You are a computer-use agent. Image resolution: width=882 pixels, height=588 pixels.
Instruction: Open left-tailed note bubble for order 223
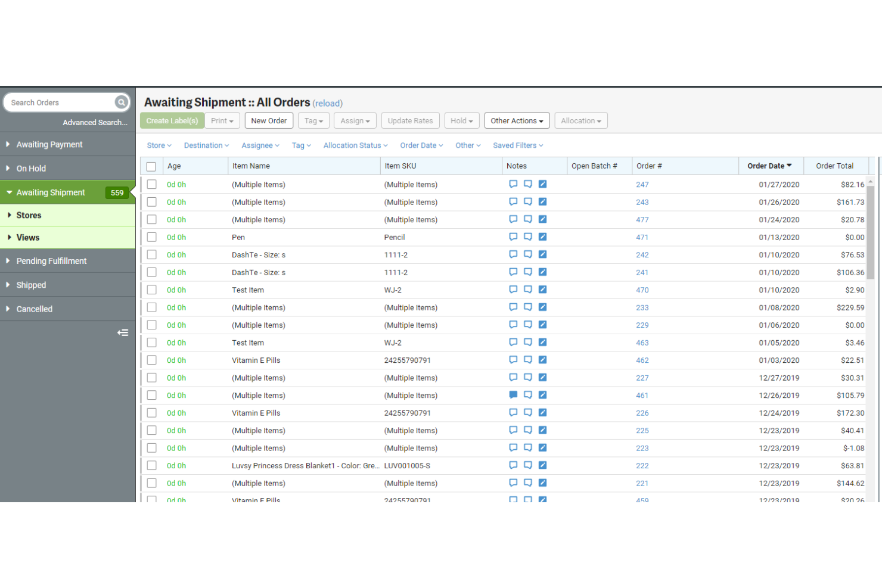point(513,448)
